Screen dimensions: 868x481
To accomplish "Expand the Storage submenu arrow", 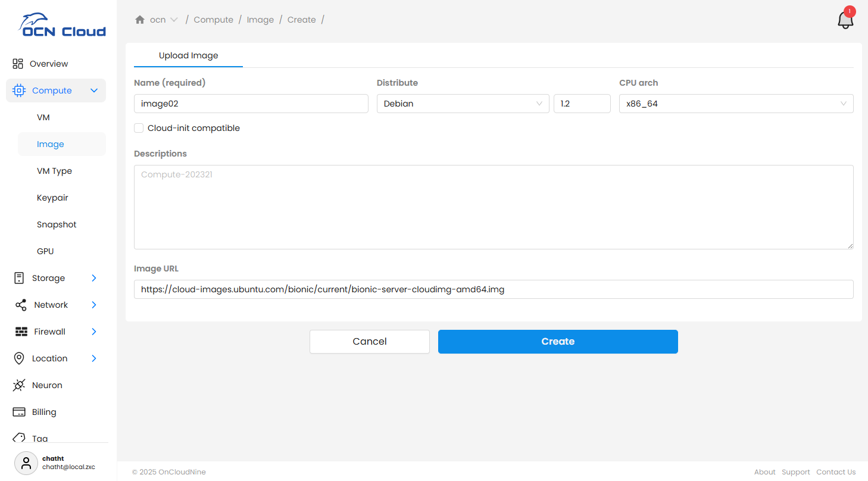I will (94, 278).
